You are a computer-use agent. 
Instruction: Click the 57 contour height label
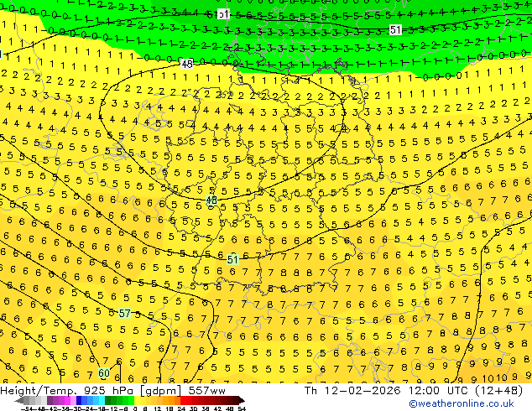coord(124,314)
